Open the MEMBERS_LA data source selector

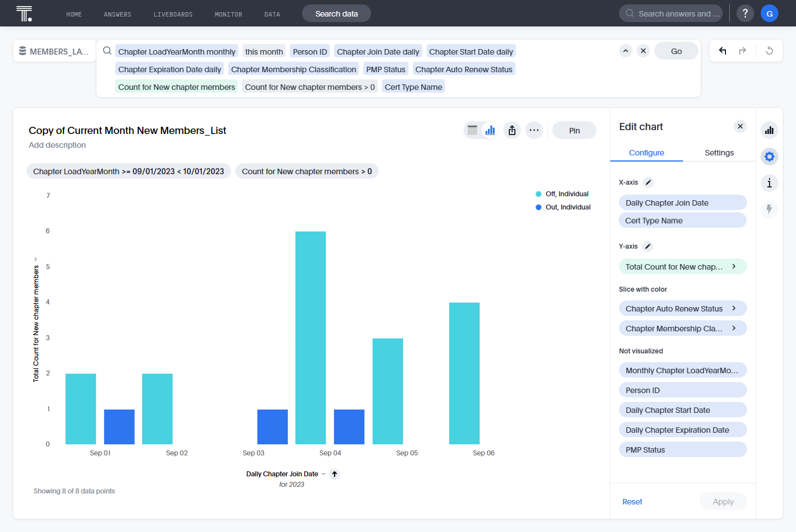54,51
